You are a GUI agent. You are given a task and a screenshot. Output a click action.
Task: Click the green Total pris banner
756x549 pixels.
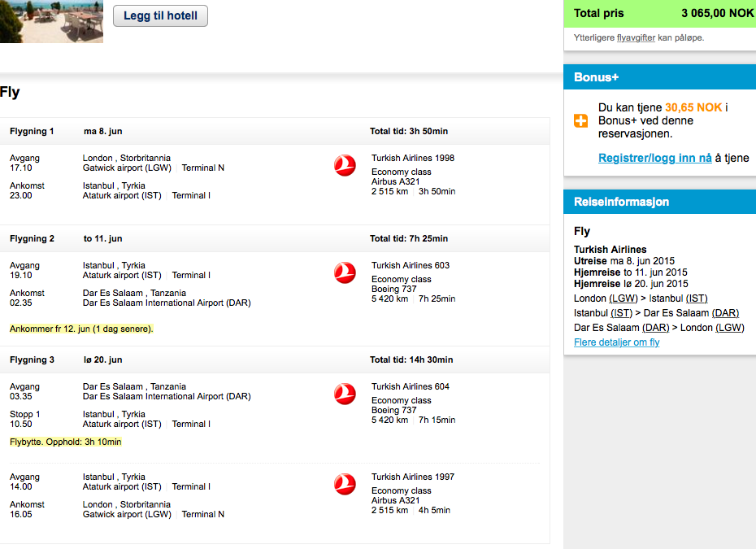coord(659,14)
